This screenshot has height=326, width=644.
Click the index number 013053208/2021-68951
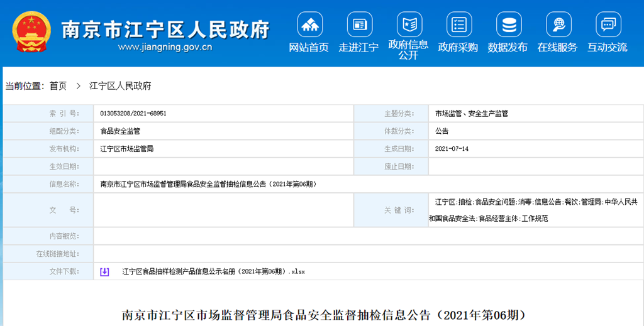point(133,114)
